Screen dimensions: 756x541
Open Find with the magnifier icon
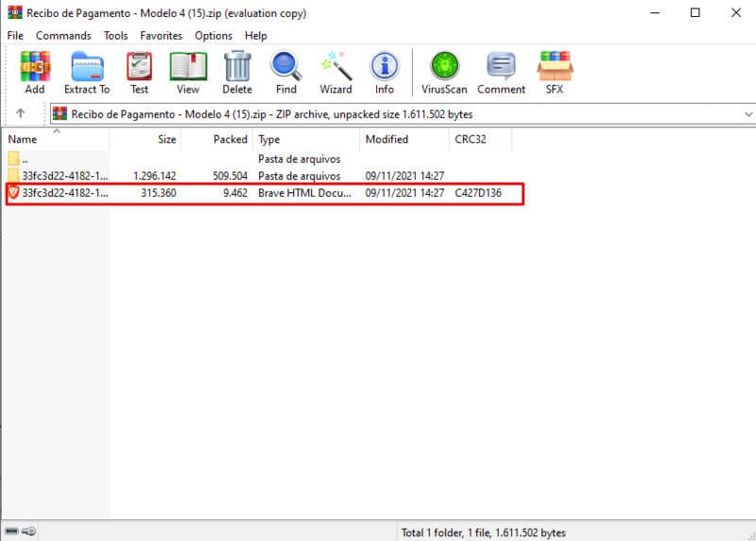click(x=286, y=66)
